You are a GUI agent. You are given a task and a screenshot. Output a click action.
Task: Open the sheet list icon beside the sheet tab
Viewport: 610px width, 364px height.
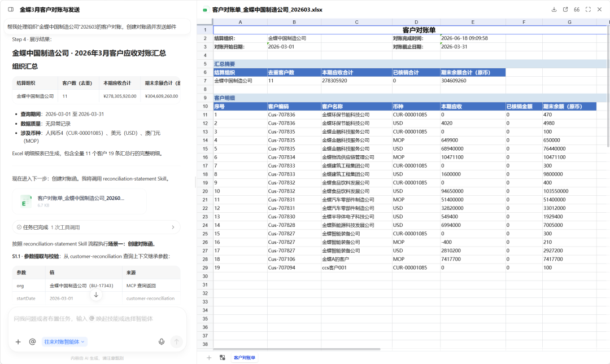click(223, 357)
